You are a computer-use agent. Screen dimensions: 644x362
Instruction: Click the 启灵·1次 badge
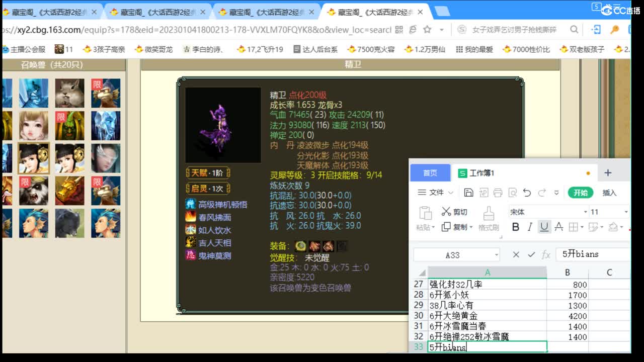(208, 189)
